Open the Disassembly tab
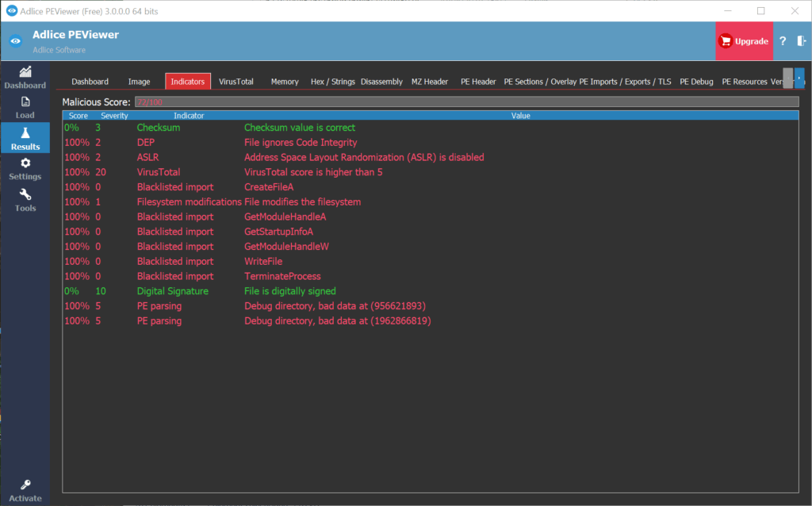The image size is (812, 506). (381, 82)
